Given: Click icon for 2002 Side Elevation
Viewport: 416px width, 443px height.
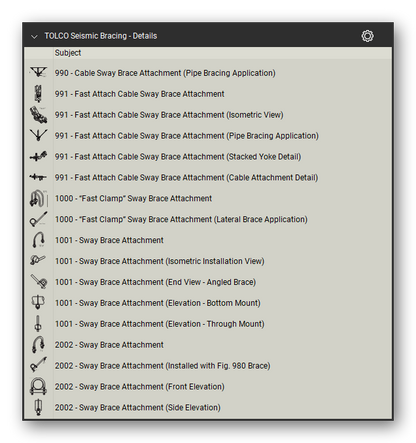Looking at the screenshot, I should 38,407.
